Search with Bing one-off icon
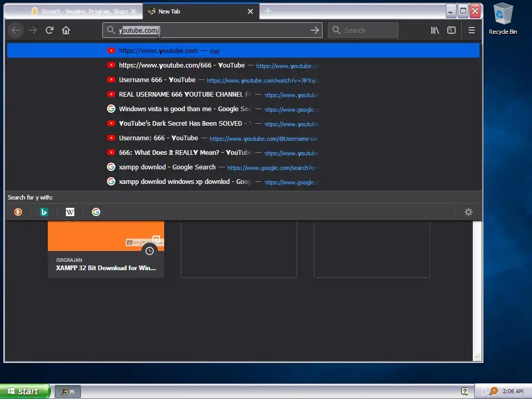Viewport: 532px width, 399px height. point(44,212)
